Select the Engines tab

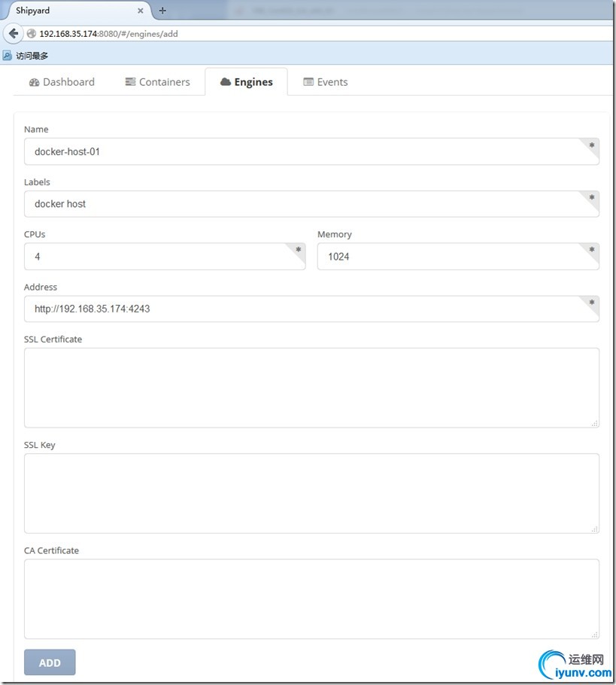[x=246, y=82]
